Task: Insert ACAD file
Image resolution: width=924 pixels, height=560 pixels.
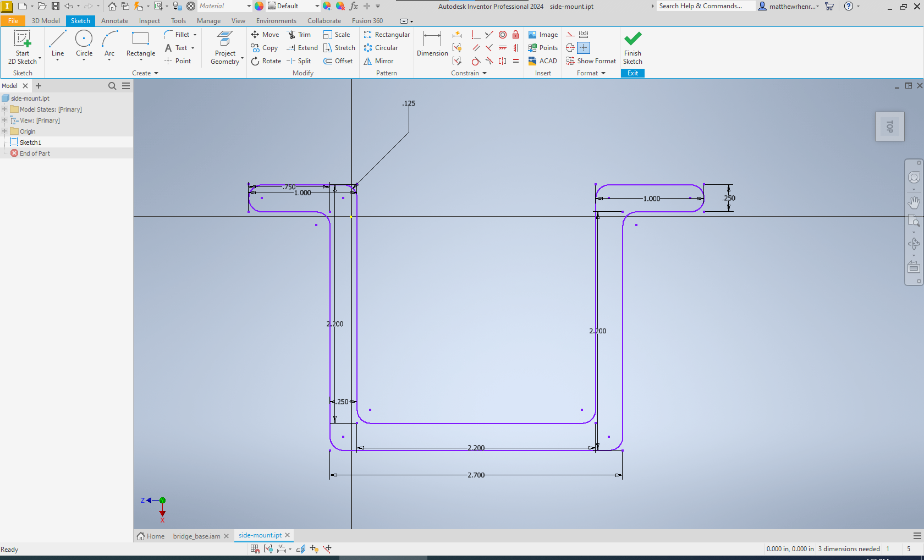Action: [542, 61]
